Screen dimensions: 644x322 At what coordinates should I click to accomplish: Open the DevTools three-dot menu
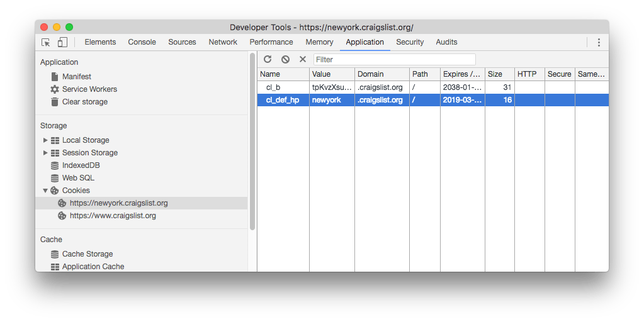(599, 42)
